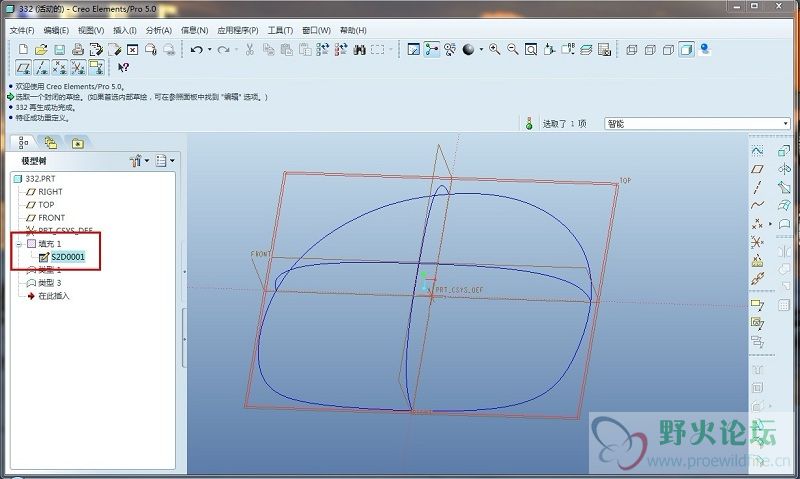Open 插入(I) menu
800x479 pixels.
(x=124, y=31)
